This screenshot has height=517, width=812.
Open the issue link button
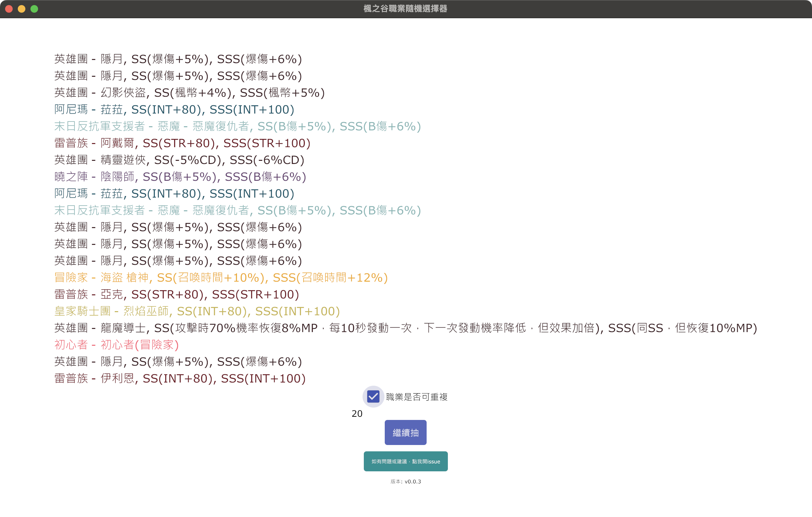pos(405,461)
